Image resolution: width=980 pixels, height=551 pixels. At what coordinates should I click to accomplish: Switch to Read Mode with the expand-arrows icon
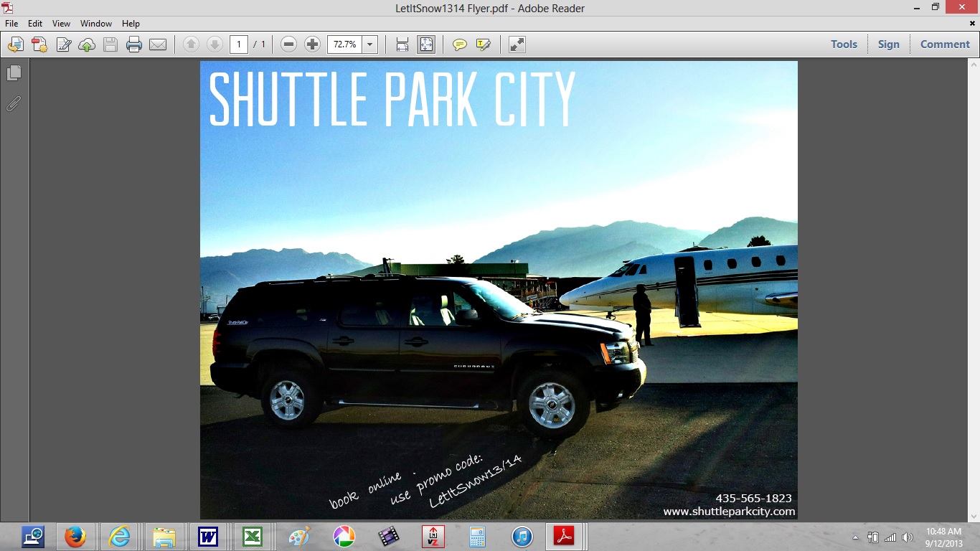coord(517,44)
